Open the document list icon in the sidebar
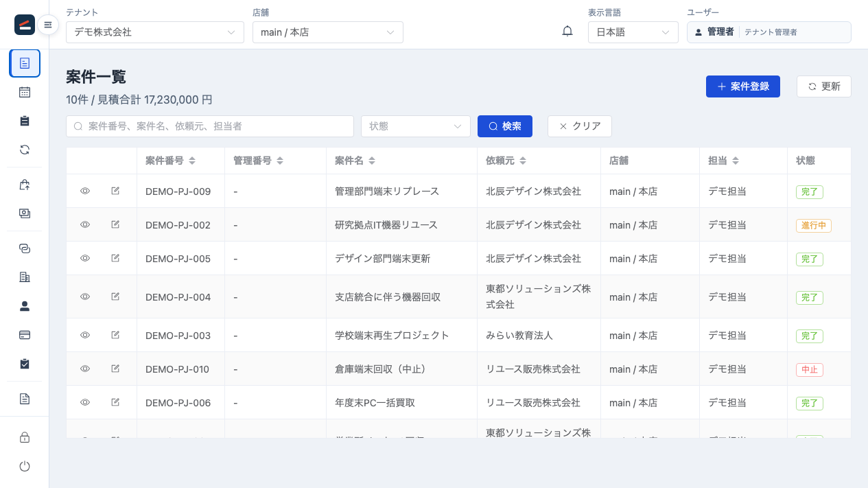Image resolution: width=868 pixels, height=488 pixels. pos(25,63)
